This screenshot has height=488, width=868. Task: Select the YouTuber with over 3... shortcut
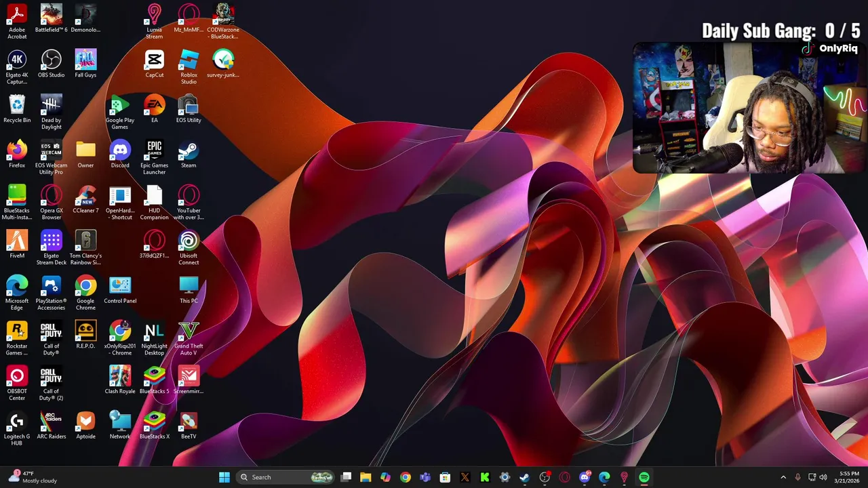click(189, 202)
